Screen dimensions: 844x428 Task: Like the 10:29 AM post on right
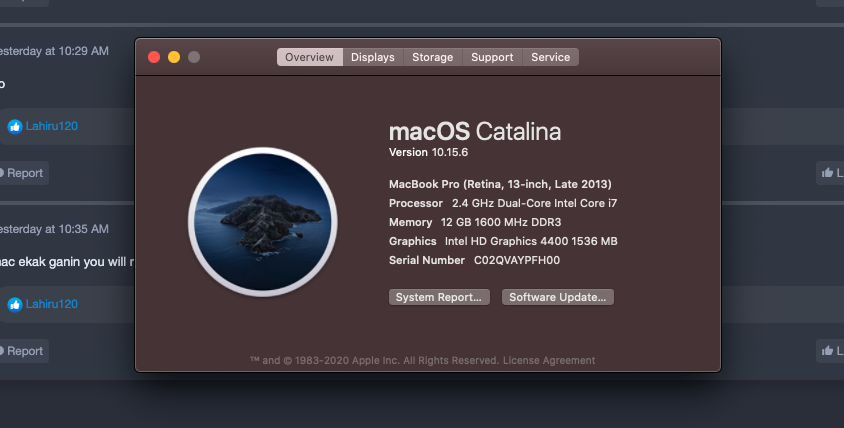[x=831, y=173]
